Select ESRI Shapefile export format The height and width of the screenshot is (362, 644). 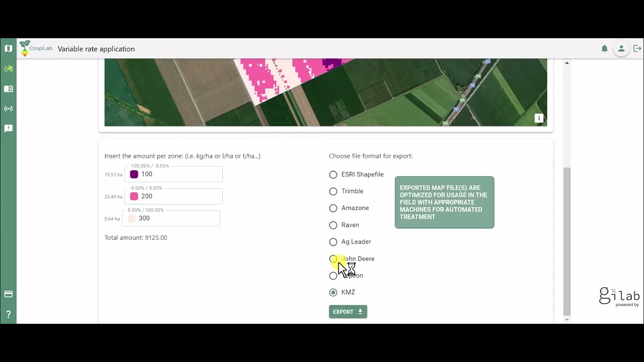(x=333, y=174)
